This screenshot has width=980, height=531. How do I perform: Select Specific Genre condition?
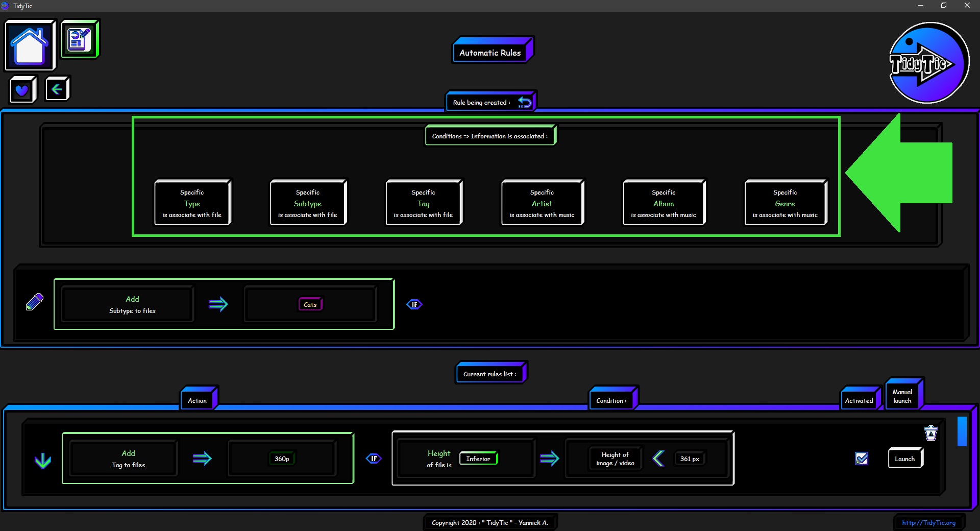click(785, 203)
